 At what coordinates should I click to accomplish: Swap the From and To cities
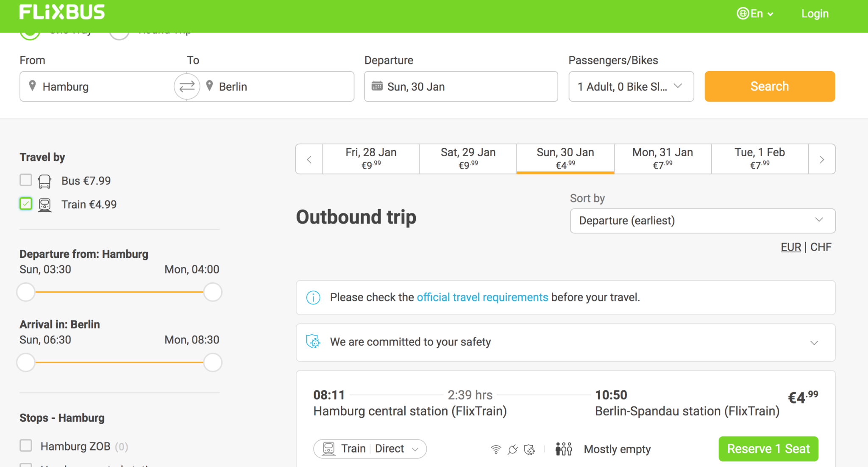pyautogui.click(x=187, y=86)
